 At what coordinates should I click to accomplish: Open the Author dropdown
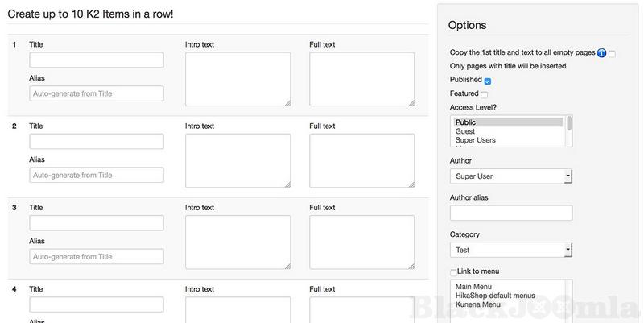click(x=510, y=176)
